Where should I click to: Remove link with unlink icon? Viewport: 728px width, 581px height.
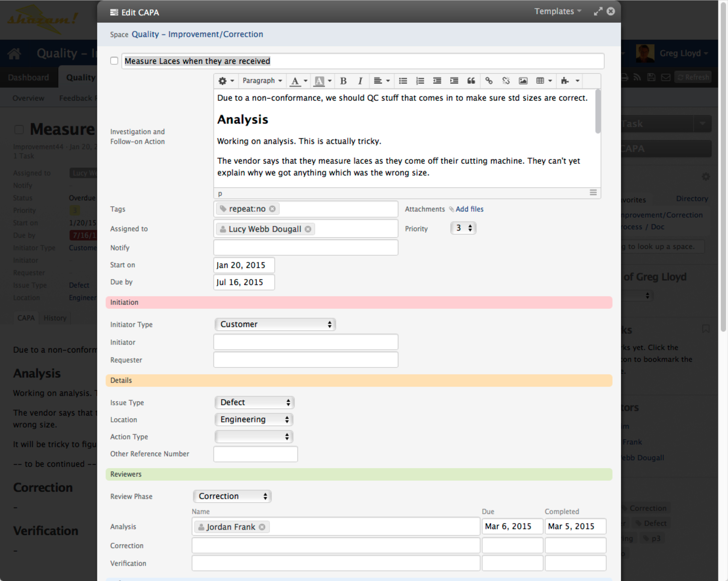coord(505,81)
